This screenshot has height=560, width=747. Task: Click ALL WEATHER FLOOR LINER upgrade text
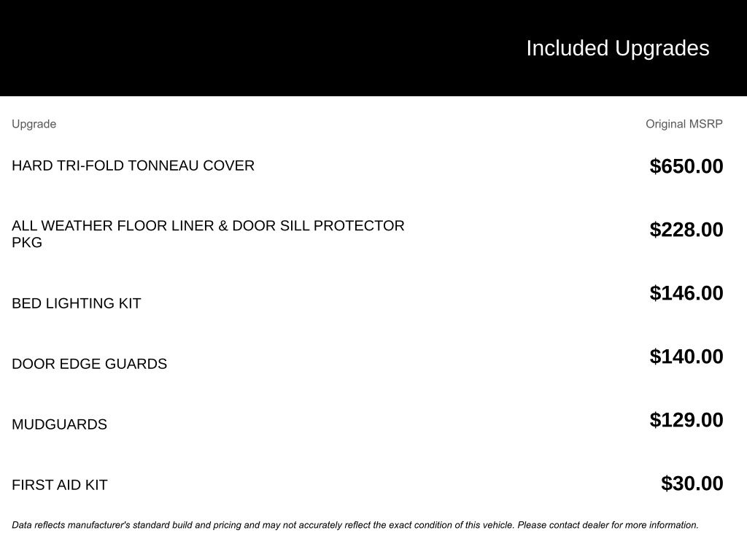(x=208, y=234)
